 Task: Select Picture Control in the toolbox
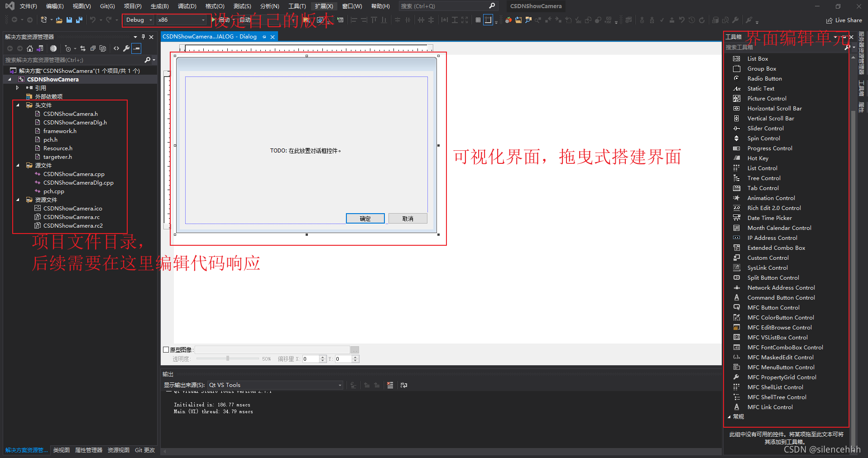click(766, 98)
